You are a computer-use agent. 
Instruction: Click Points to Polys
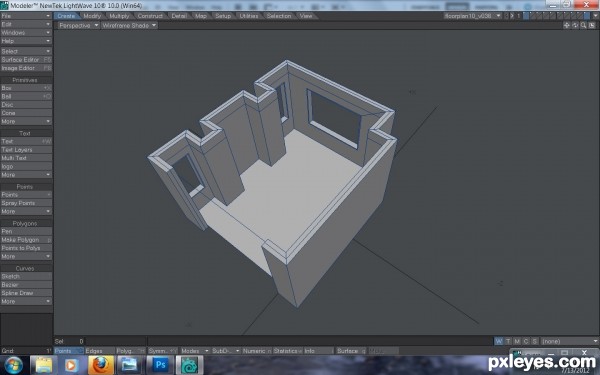point(26,248)
